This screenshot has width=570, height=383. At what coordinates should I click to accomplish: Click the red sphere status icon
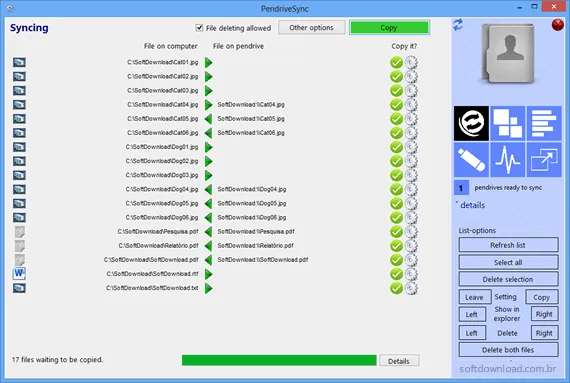557,25
